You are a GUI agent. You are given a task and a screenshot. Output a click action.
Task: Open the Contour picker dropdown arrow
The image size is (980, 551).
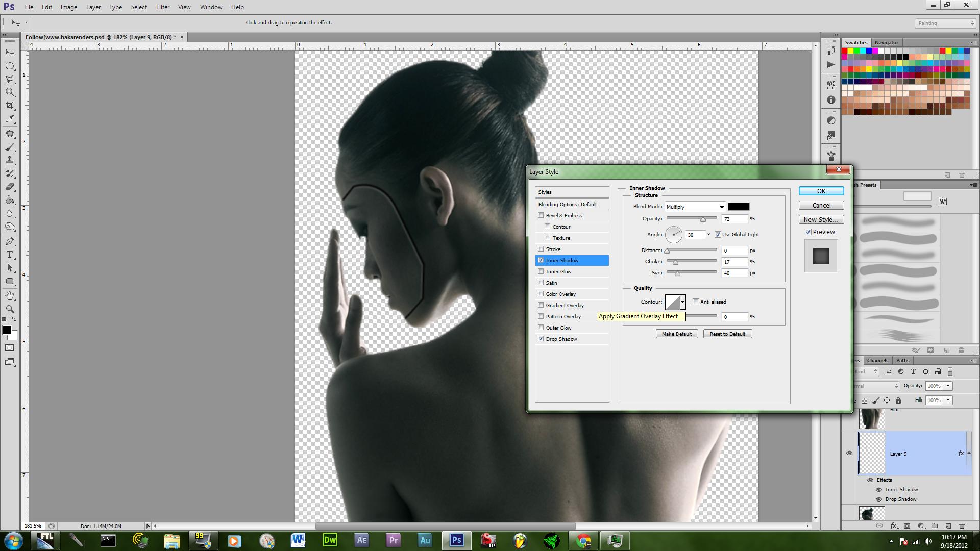click(x=682, y=302)
